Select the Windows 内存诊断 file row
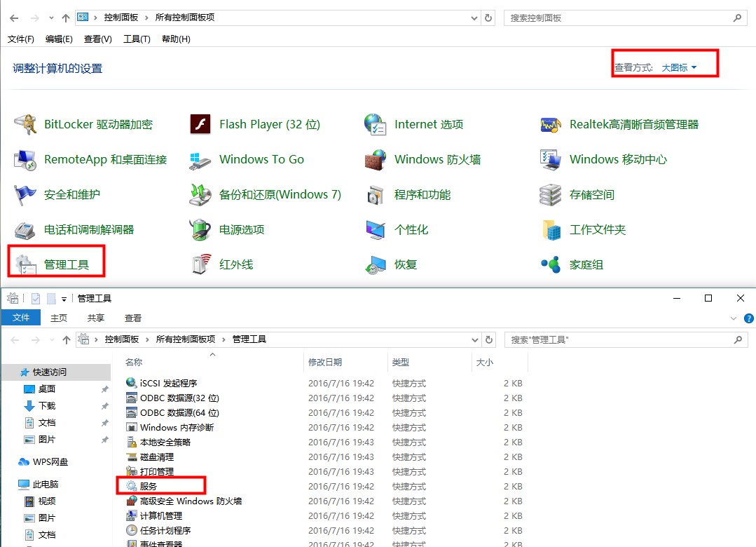The image size is (756, 547). point(324,427)
